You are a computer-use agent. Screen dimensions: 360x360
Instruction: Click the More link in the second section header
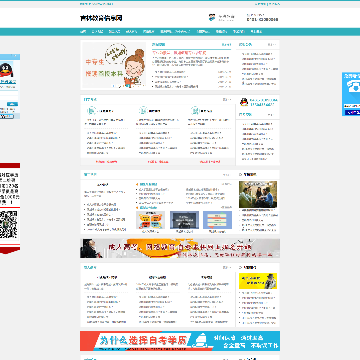pyautogui.click(x=227, y=100)
